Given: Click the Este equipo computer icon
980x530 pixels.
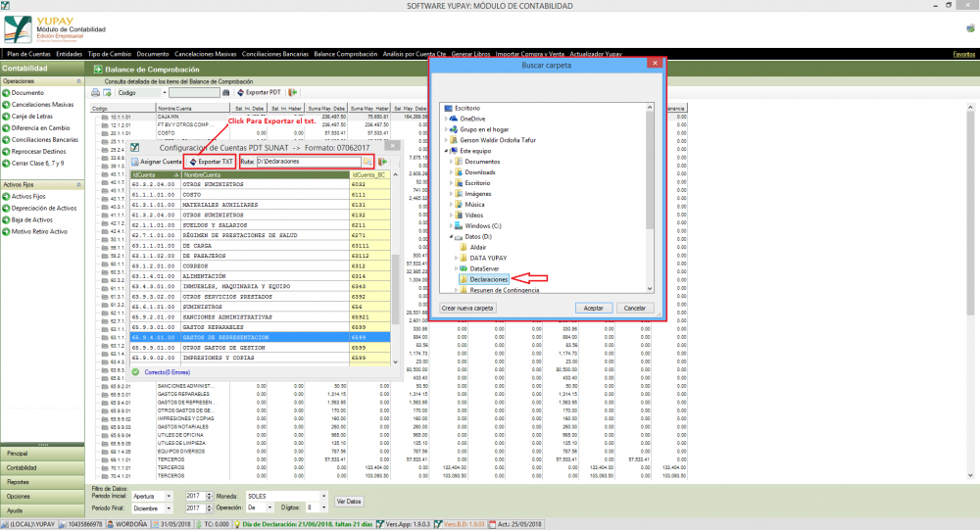Looking at the screenshot, I should point(454,151).
